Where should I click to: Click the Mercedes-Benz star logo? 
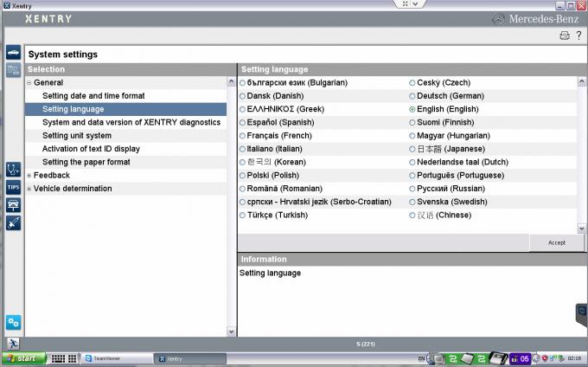498,19
